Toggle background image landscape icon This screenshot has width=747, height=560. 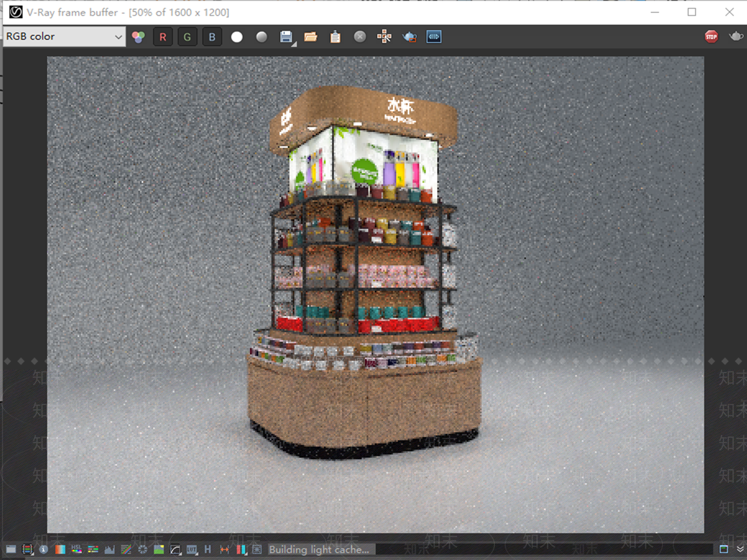pos(159,549)
